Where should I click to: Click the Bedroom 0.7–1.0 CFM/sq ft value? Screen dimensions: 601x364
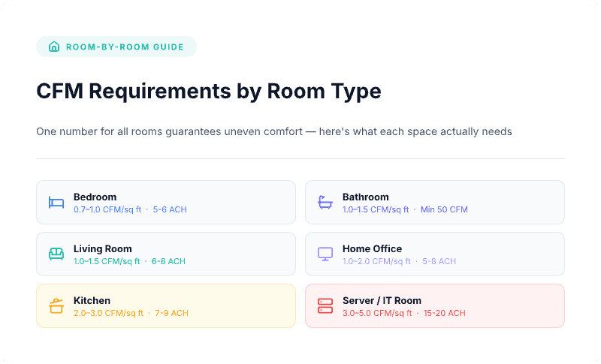coord(107,209)
